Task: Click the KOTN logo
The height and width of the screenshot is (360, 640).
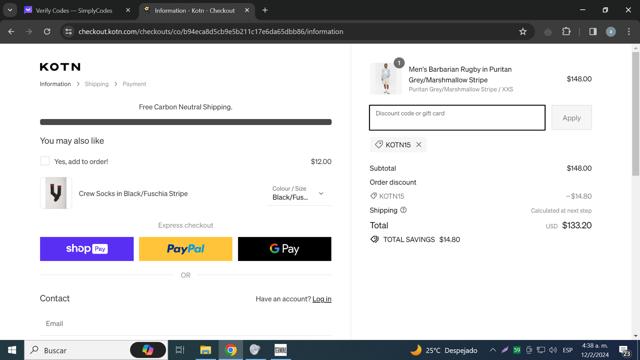Action: pyautogui.click(x=60, y=67)
